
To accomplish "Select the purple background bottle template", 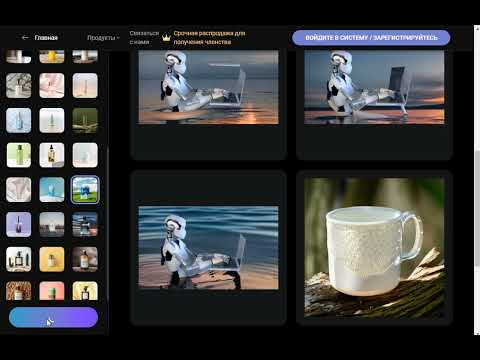I will 19,224.
